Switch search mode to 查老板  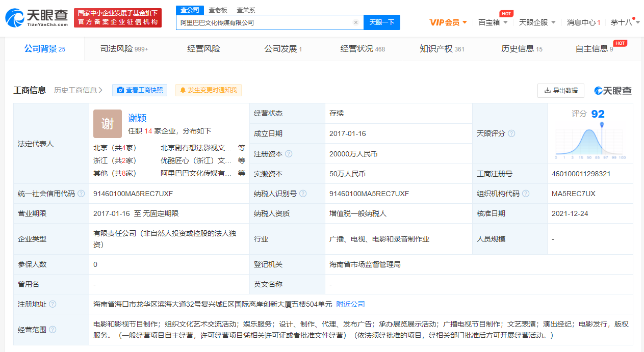tap(218, 10)
